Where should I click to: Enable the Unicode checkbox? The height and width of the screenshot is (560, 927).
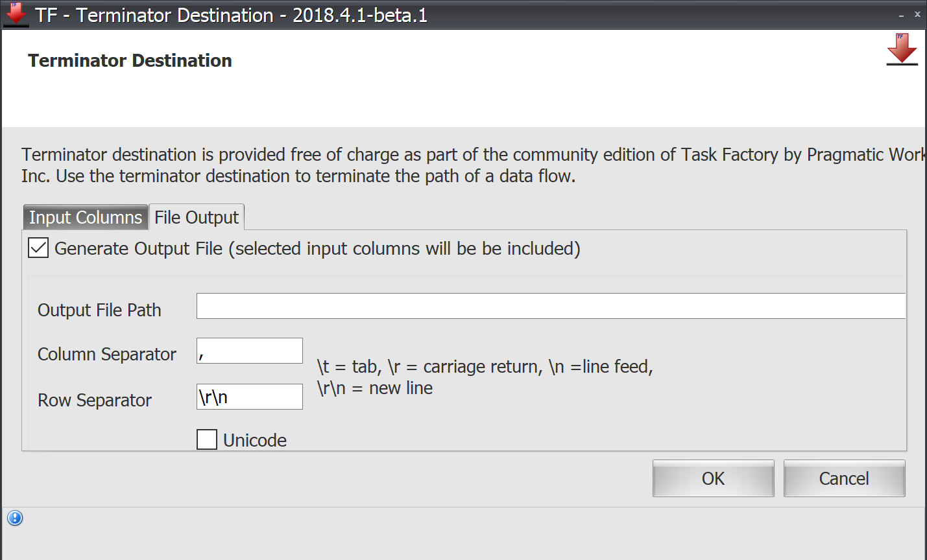207,439
